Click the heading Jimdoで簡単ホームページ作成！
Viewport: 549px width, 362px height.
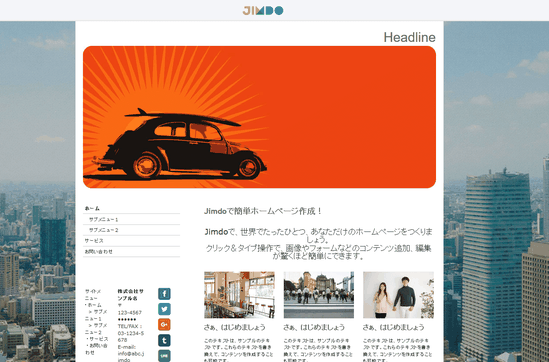point(263,211)
